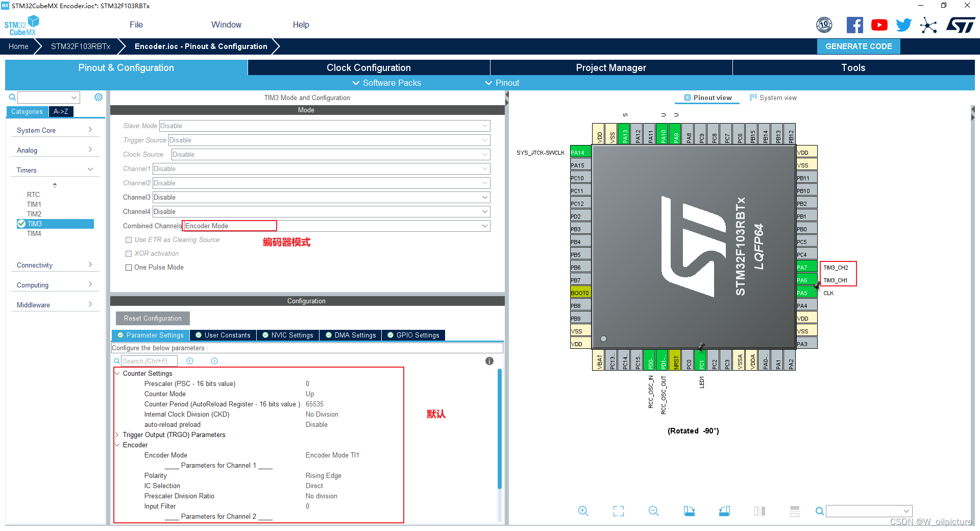Click the parameter search magnifier icon

(117, 361)
